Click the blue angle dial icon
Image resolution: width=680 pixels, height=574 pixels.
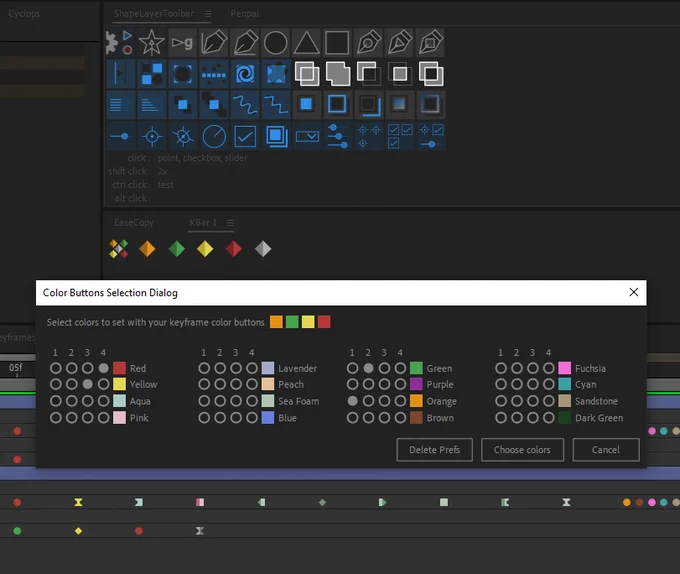click(214, 136)
